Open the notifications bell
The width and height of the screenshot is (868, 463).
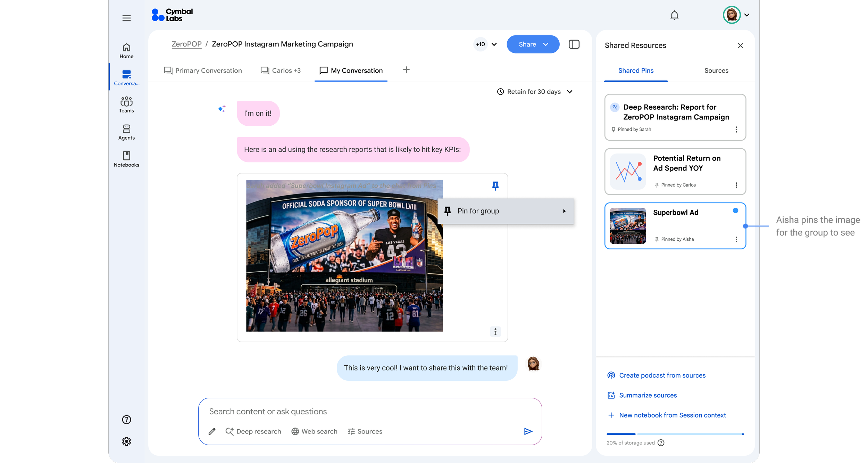674,15
